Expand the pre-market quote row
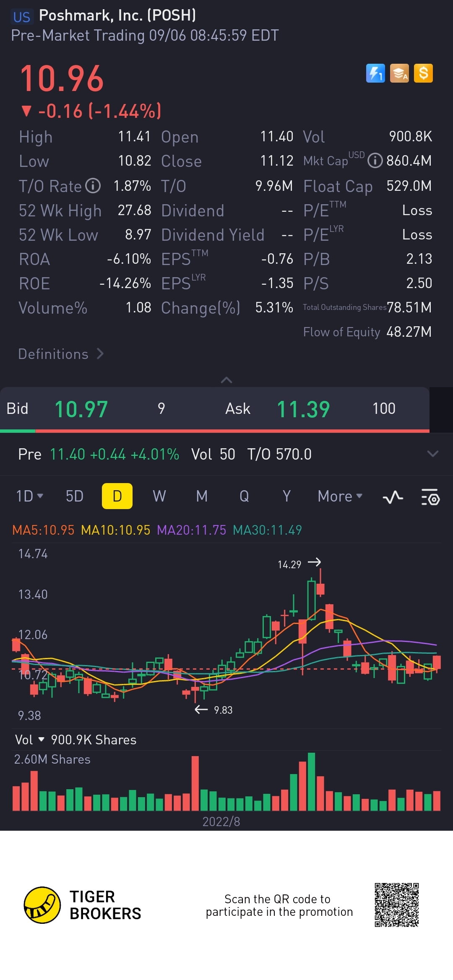453x980 pixels. tap(432, 454)
